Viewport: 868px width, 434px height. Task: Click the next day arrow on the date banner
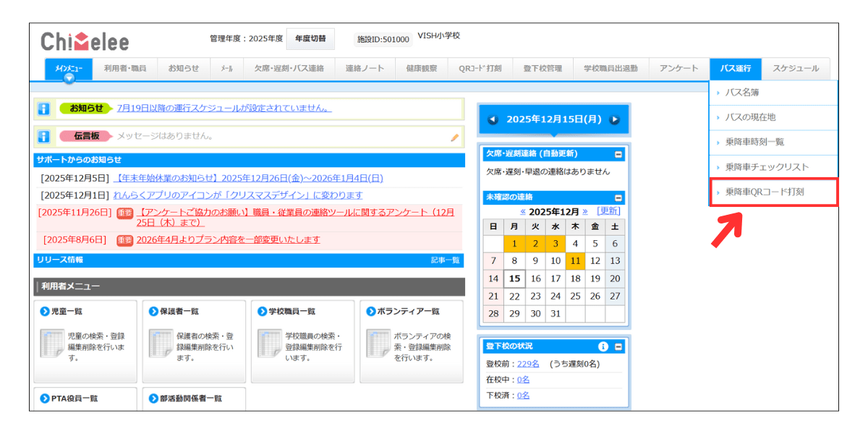(615, 119)
